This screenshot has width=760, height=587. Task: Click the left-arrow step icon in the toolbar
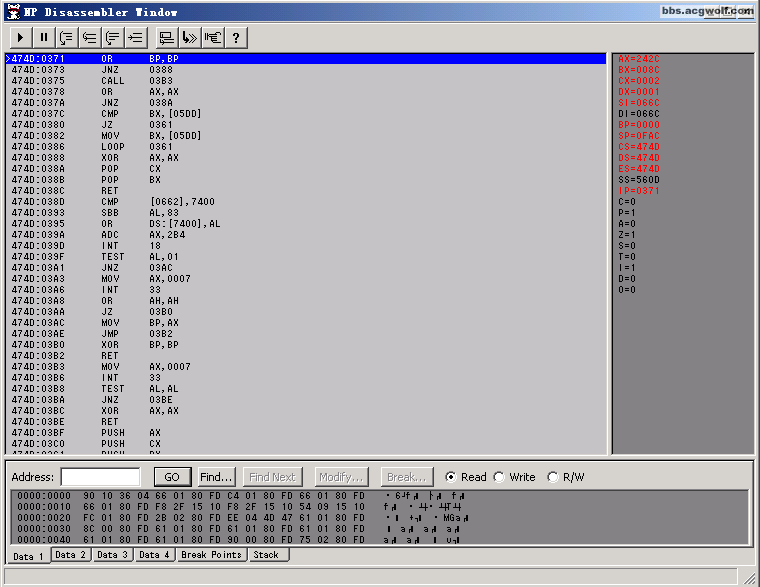coord(90,38)
